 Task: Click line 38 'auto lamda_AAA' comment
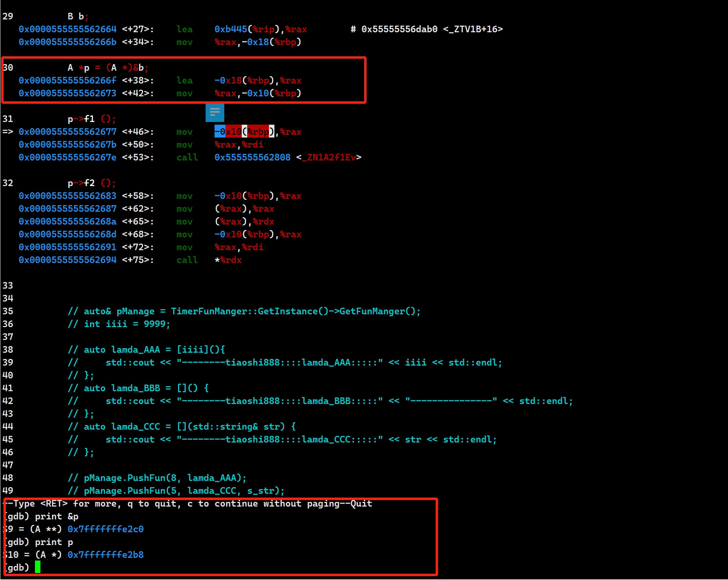147,350
